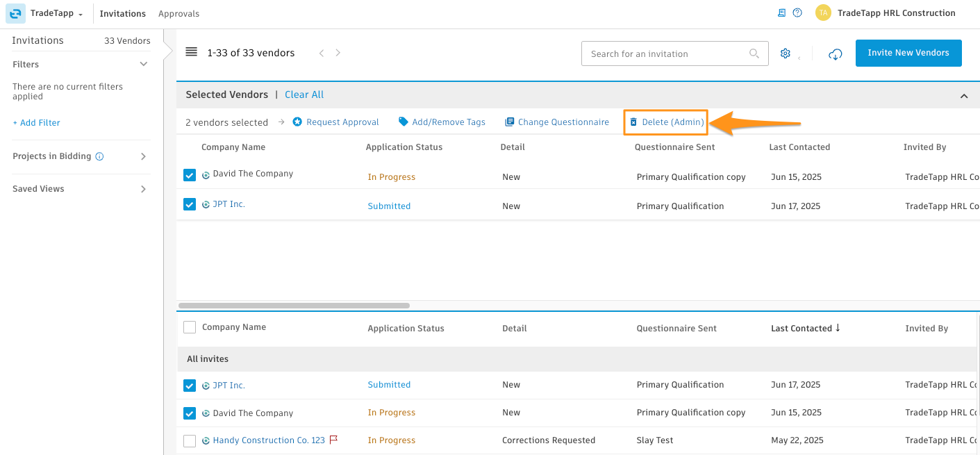The image size is (980, 455).
Task: Go to next page of vendors
Action: click(x=338, y=53)
